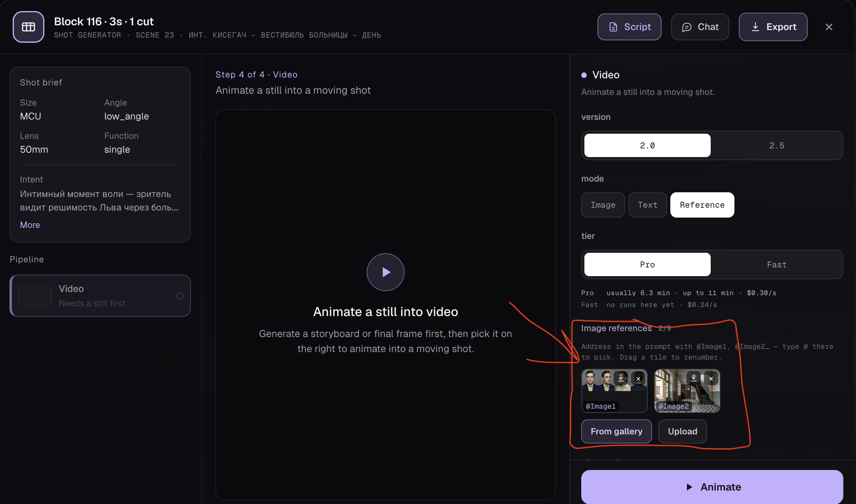This screenshot has height=504, width=856.
Task: Select version 2.0
Action: click(x=647, y=146)
